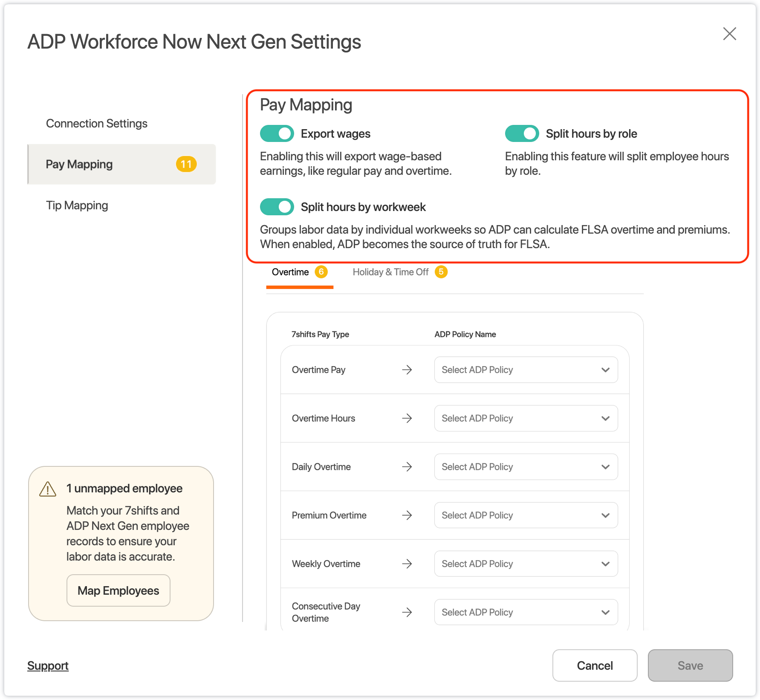Close the ADP settings dialog
Viewport: 760px width, 700px height.
point(729,34)
